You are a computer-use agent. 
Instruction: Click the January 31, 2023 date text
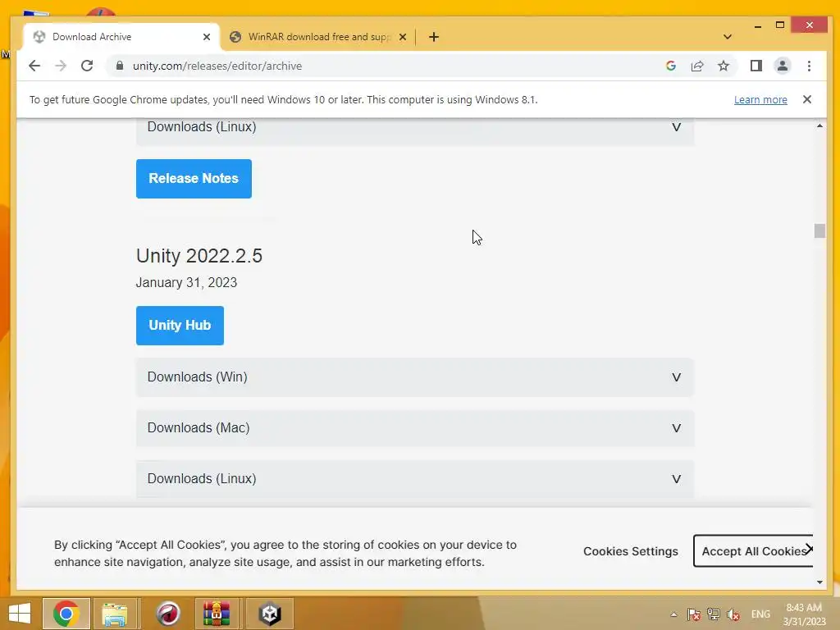(x=186, y=283)
